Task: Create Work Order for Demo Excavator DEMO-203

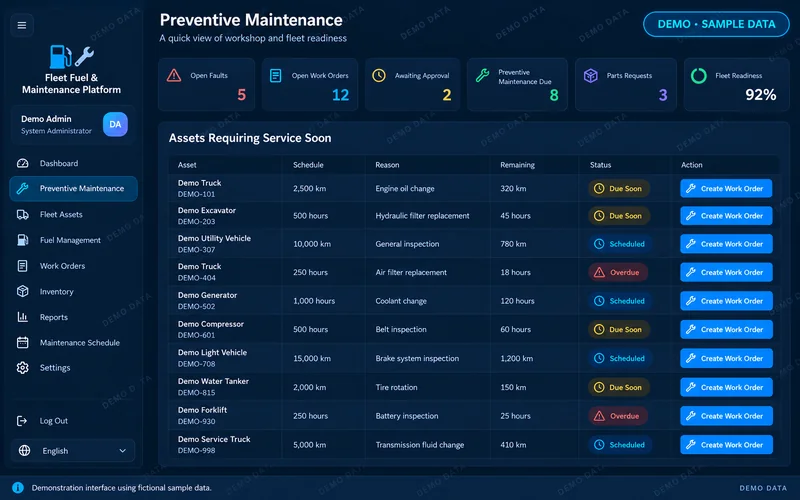Action: click(726, 216)
